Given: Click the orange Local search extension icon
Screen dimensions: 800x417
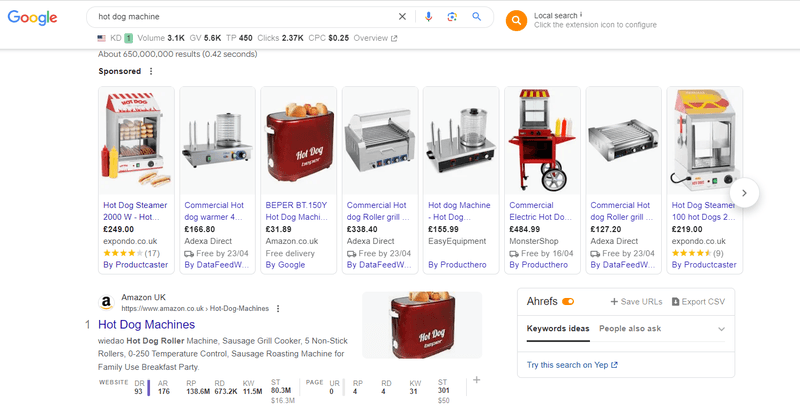Looking at the screenshot, I should (516, 20).
